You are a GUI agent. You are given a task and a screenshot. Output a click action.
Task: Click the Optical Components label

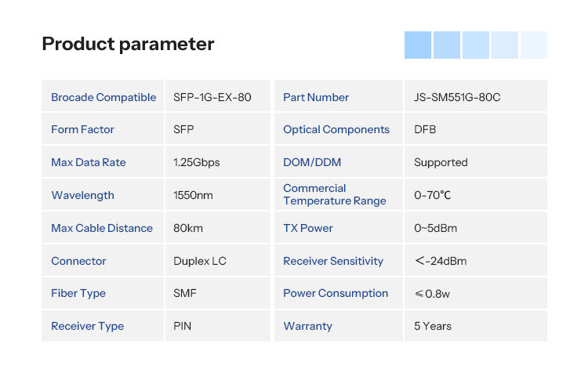tap(336, 129)
